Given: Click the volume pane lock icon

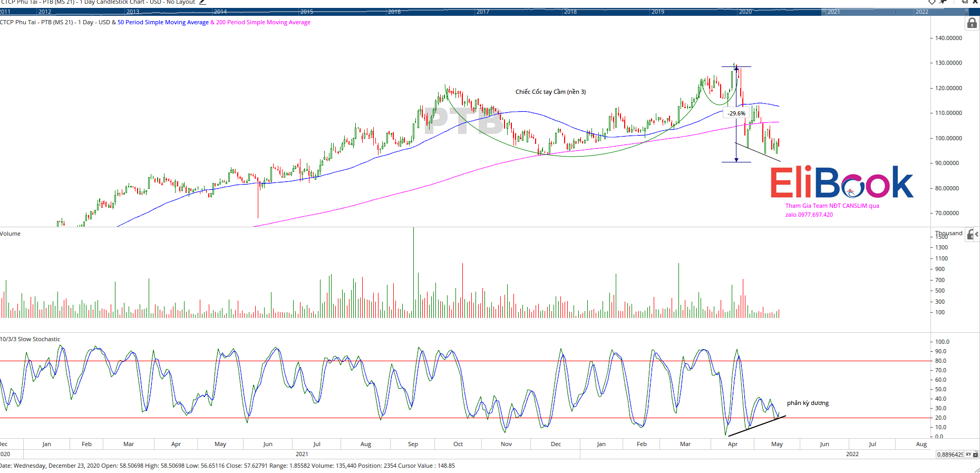Looking at the screenshot, I should 970,235.
